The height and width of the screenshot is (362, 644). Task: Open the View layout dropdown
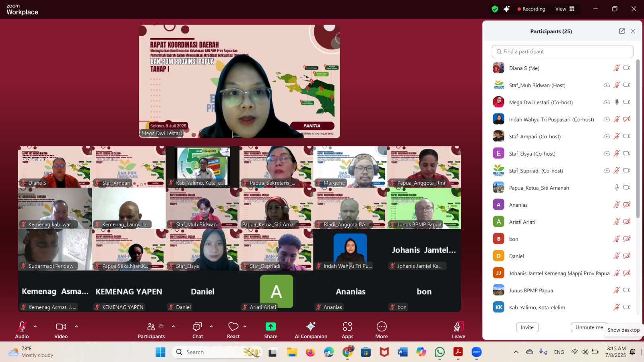[565, 9]
